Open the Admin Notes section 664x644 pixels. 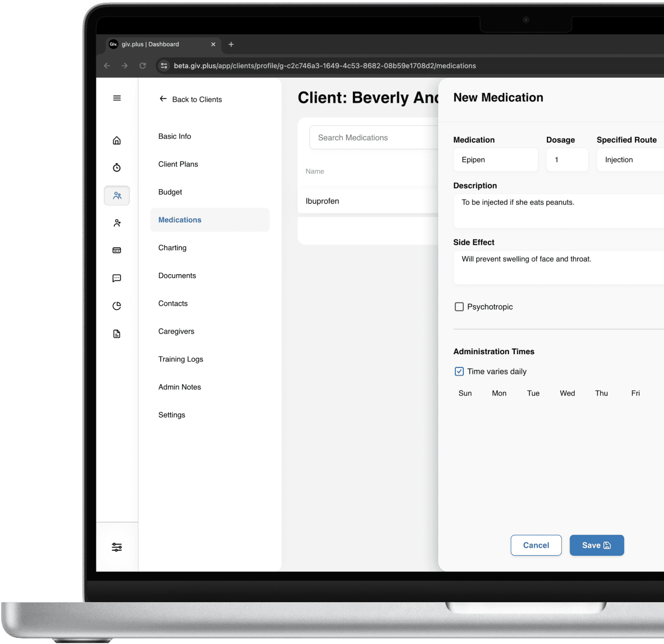pyautogui.click(x=179, y=386)
